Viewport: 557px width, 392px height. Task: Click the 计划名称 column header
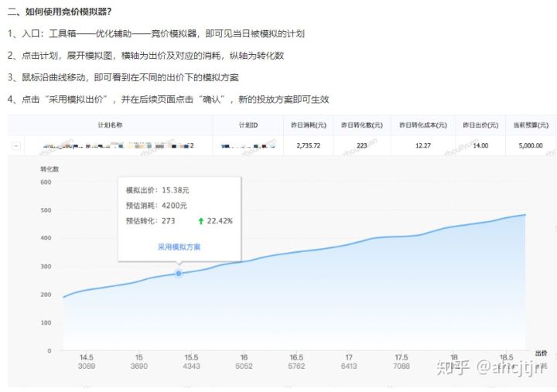pos(110,125)
